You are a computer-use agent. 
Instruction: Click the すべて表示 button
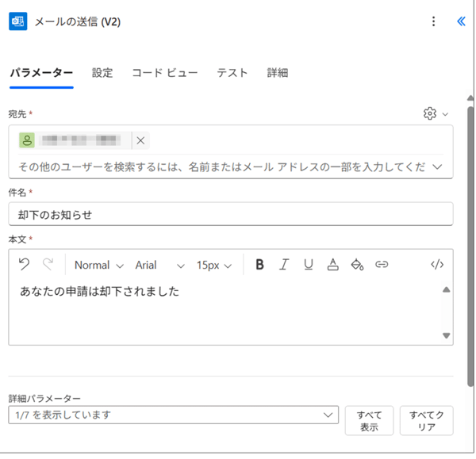click(x=370, y=421)
